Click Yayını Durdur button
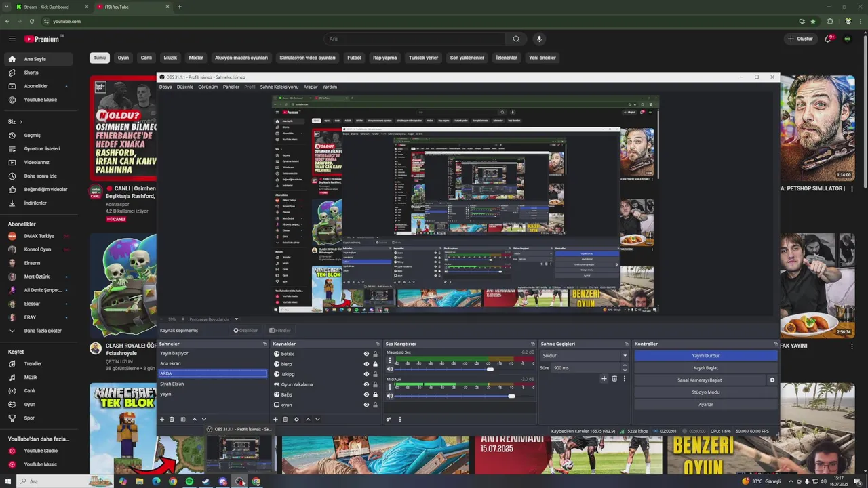 point(706,356)
